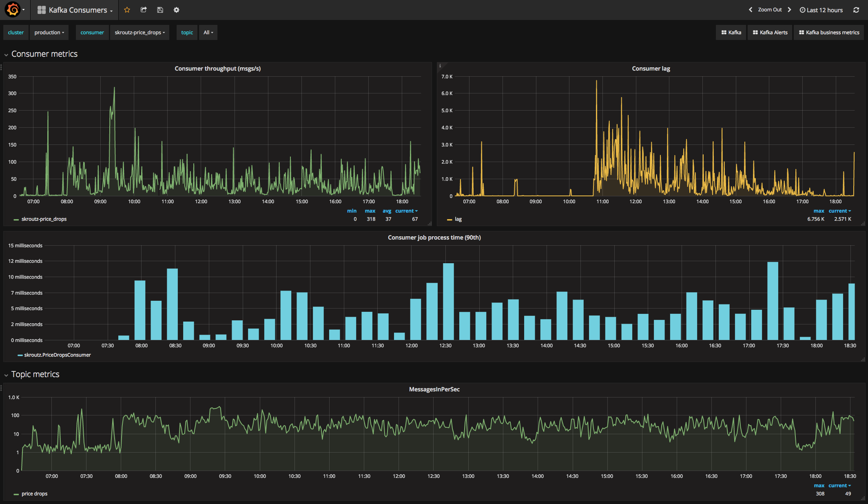868x504 pixels.
Task: Shift time range forward with right arrow
Action: (789, 10)
